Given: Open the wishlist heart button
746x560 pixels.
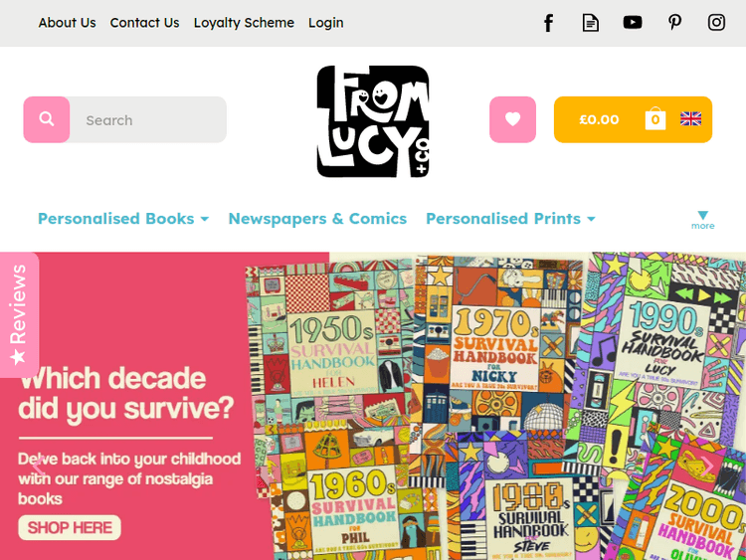Looking at the screenshot, I should [512, 119].
